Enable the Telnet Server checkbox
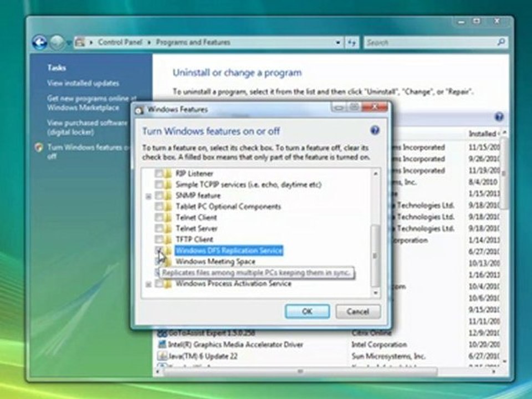 pyautogui.click(x=158, y=228)
